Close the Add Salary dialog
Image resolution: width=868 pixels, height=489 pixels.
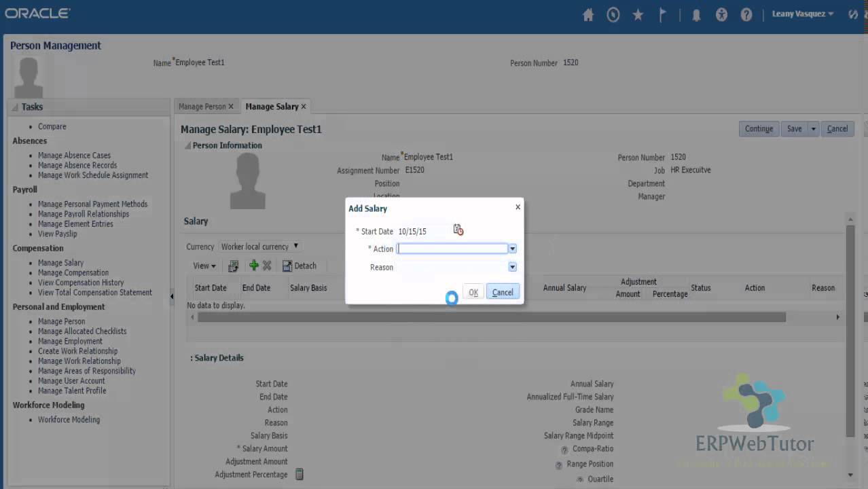click(x=518, y=207)
